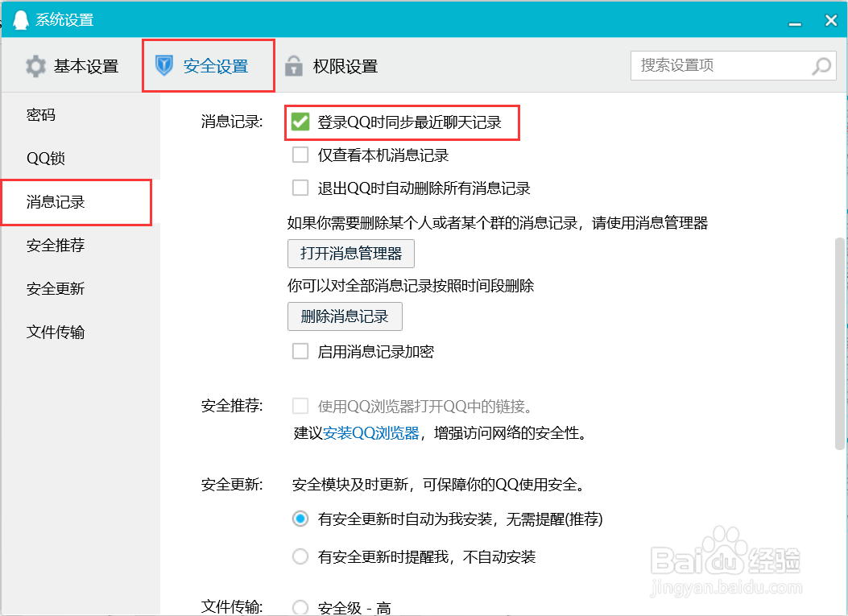
Task: Click the magnifier icon in the search box
Action: click(821, 66)
